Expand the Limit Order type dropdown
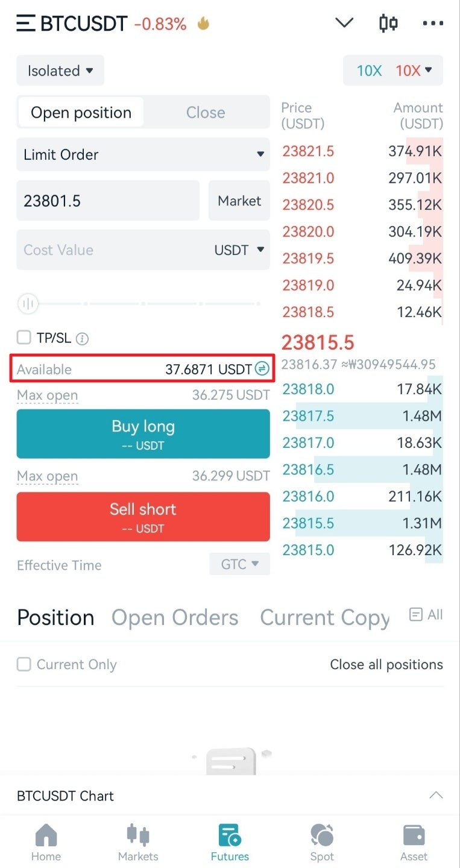Screen dimensions: 460x868 [x=143, y=154]
